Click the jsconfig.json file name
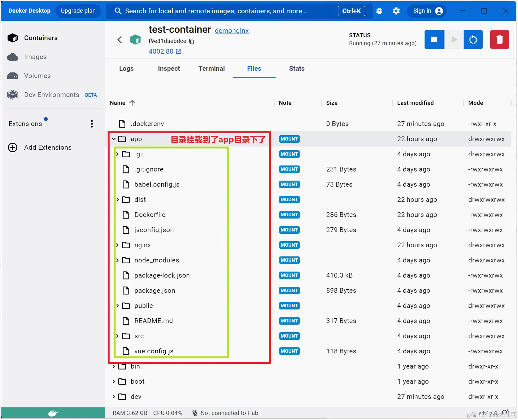518x420 pixels. (154, 230)
